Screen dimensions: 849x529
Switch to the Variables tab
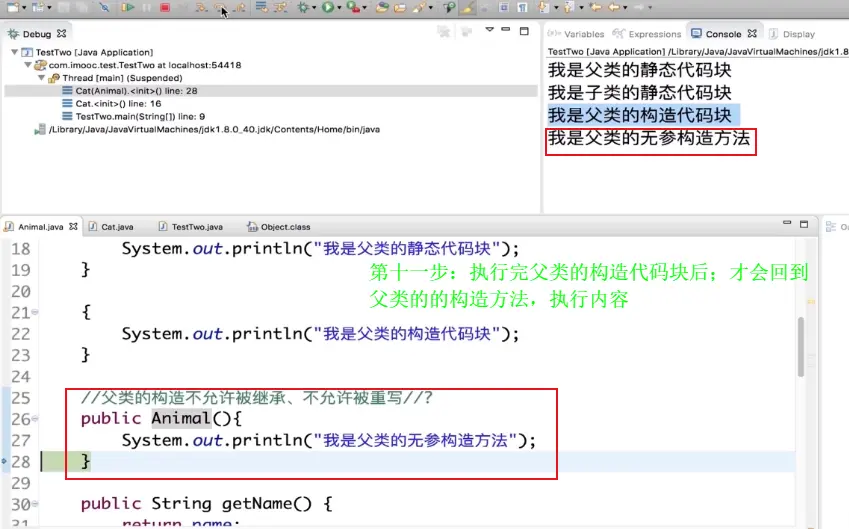click(577, 34)
